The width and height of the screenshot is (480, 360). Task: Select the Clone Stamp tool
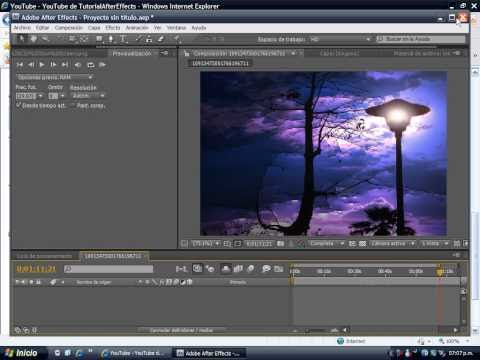pyautogui.click(x=149, y=39)
